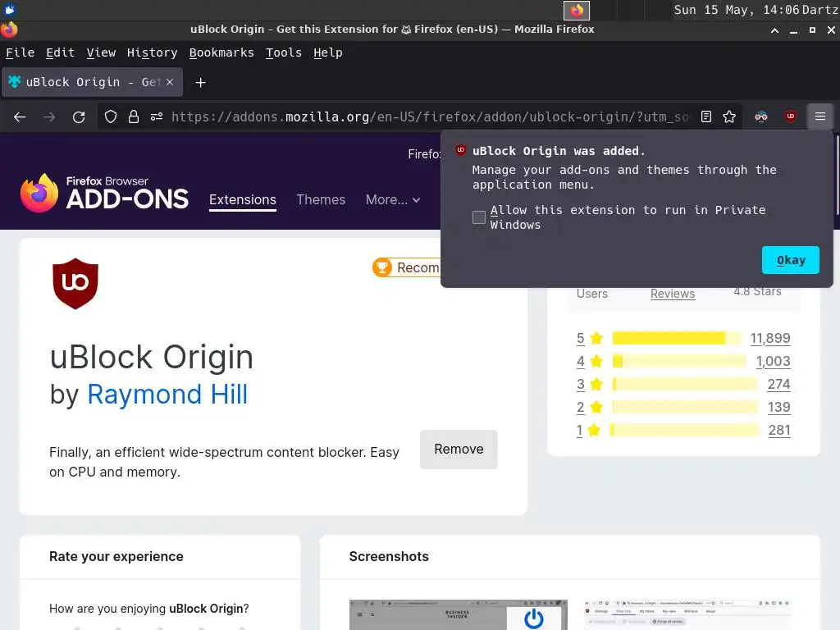The height and width of the screenshot is (630, 840).
Task: Click the Rate your experience heading
Action: 116,557
